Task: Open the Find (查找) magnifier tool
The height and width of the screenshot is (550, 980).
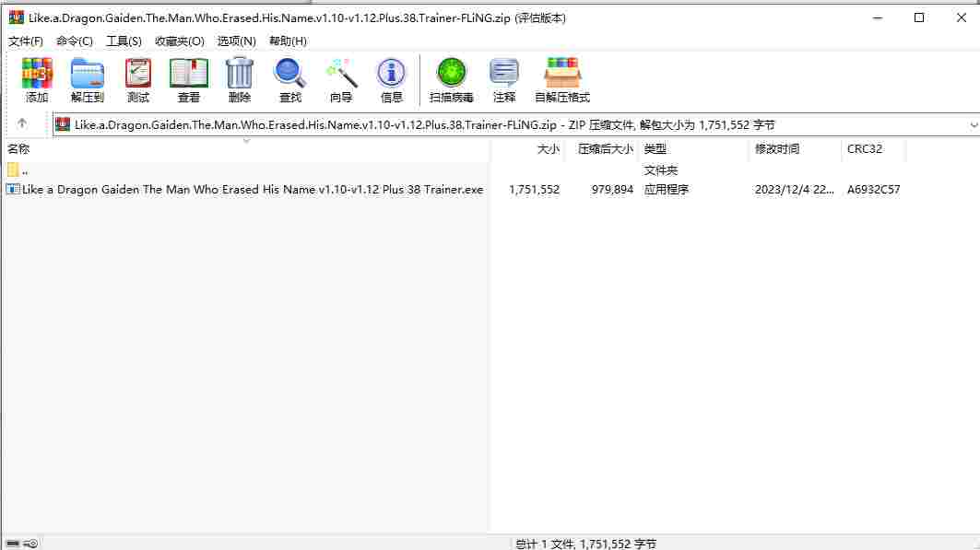Action: coord(290,79)
